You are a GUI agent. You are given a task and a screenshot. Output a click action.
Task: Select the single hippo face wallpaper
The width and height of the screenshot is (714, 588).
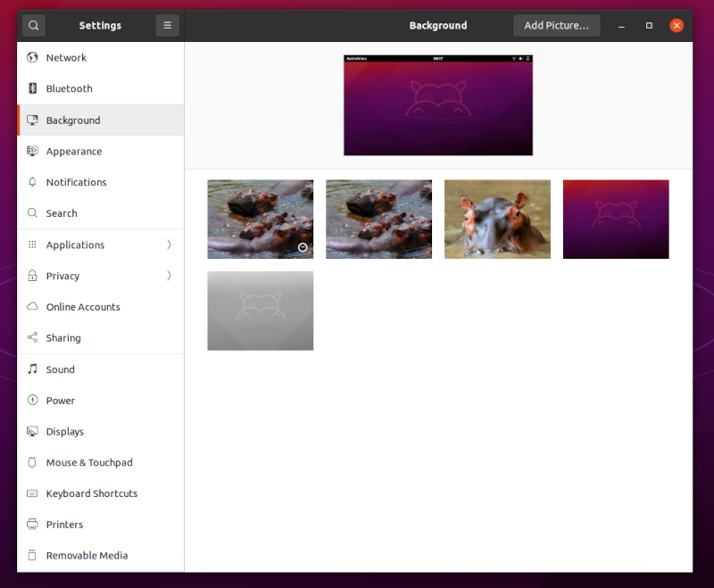[497, 219]
